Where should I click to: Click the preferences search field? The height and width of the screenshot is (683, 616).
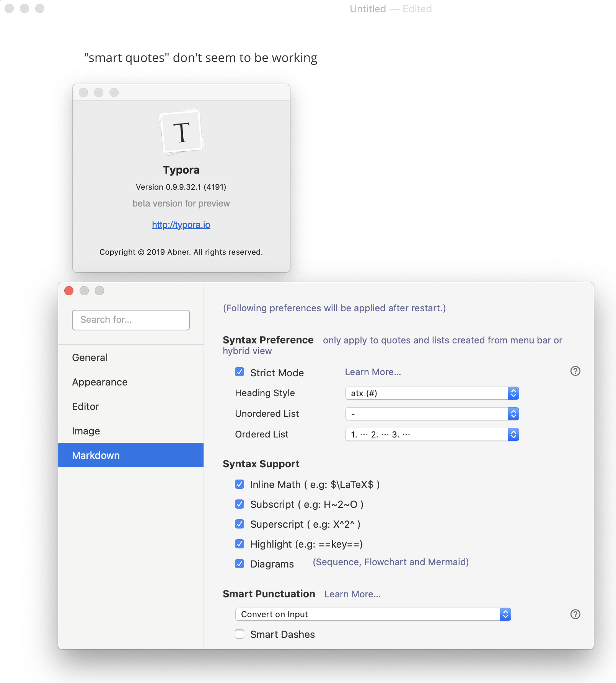click(130, 320)
